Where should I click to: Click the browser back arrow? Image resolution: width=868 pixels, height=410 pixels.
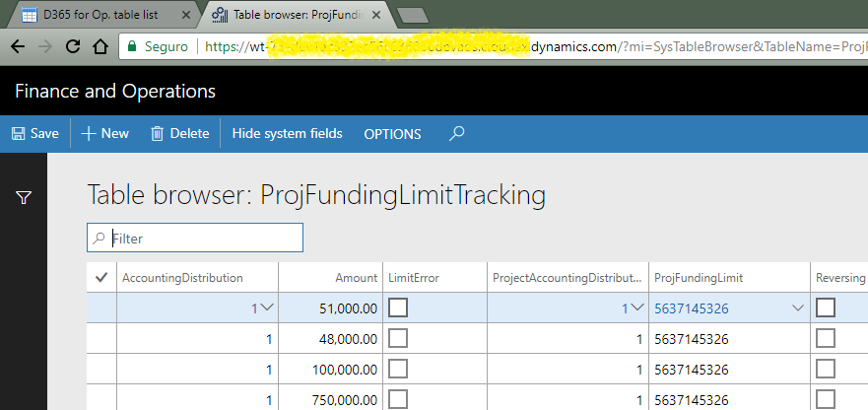18,46
